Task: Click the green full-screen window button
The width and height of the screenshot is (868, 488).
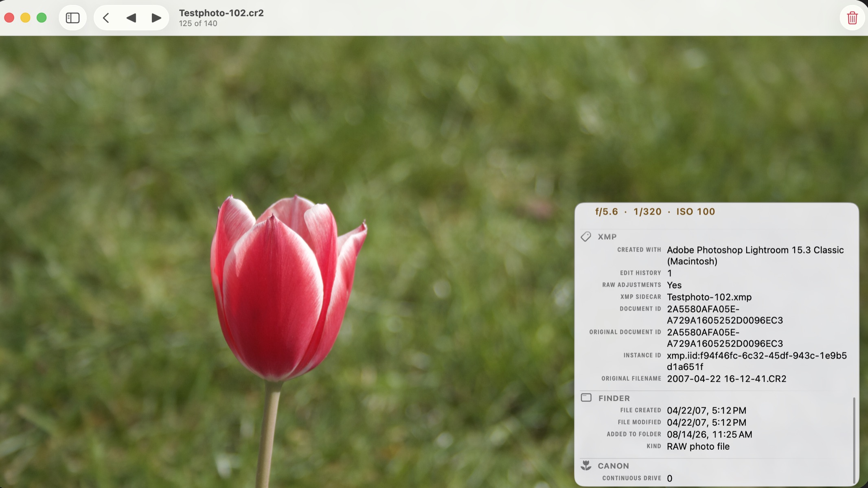Action: [x=42, y=18]
